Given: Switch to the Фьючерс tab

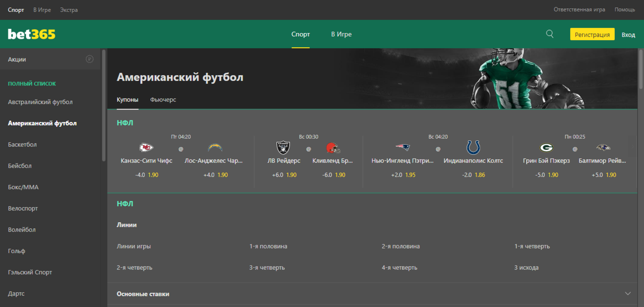Looking at the screenshot, I should pos(163,99).
